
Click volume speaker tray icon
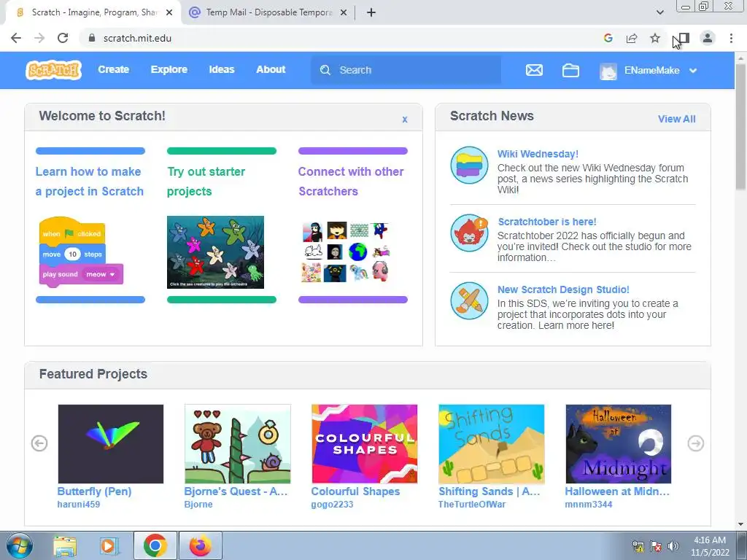(x=673, y=545)
